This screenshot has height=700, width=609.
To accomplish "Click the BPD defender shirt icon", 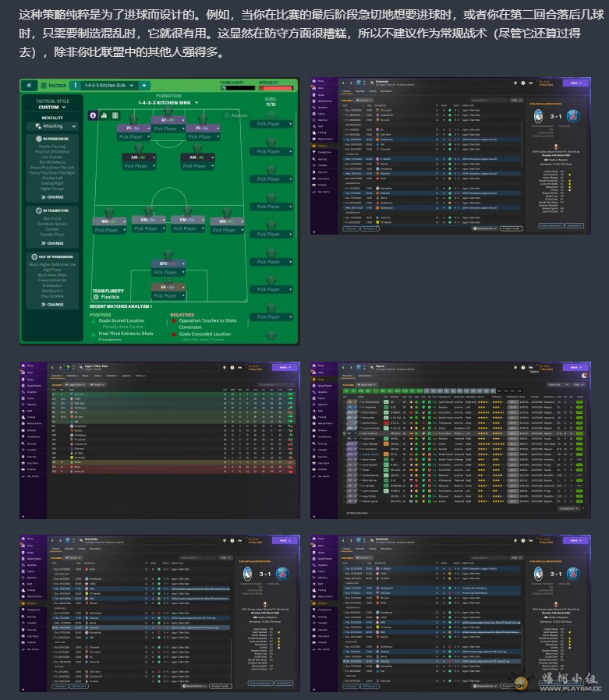I will coord(168,255).
